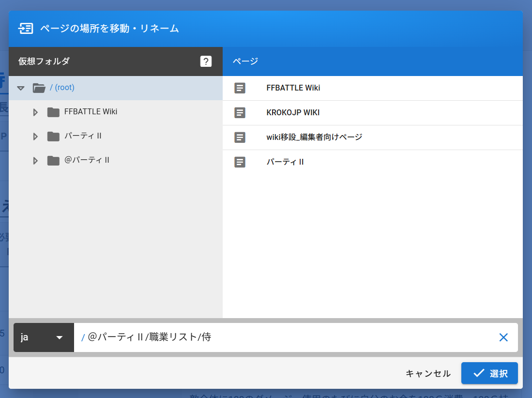Click the page icon beside パーティ II page
Image resolution: width=532 pixels, height=398 pixels.
click(x=240, y=162)
